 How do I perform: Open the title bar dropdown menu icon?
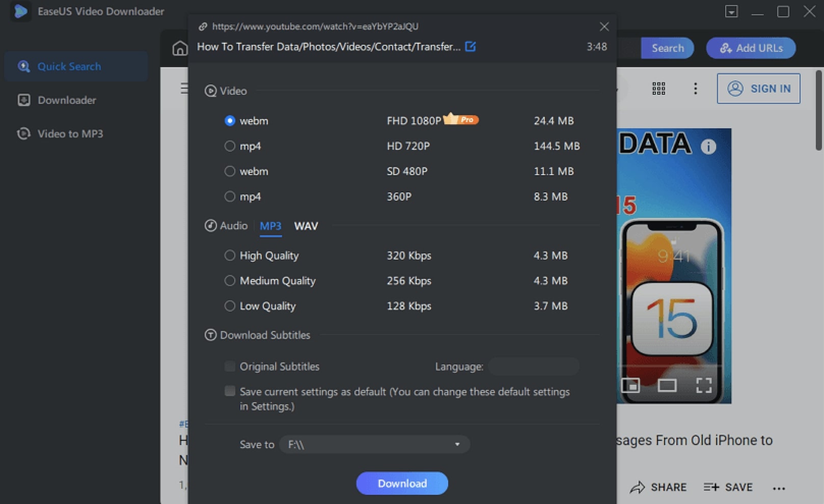click(x=731, y=11)
